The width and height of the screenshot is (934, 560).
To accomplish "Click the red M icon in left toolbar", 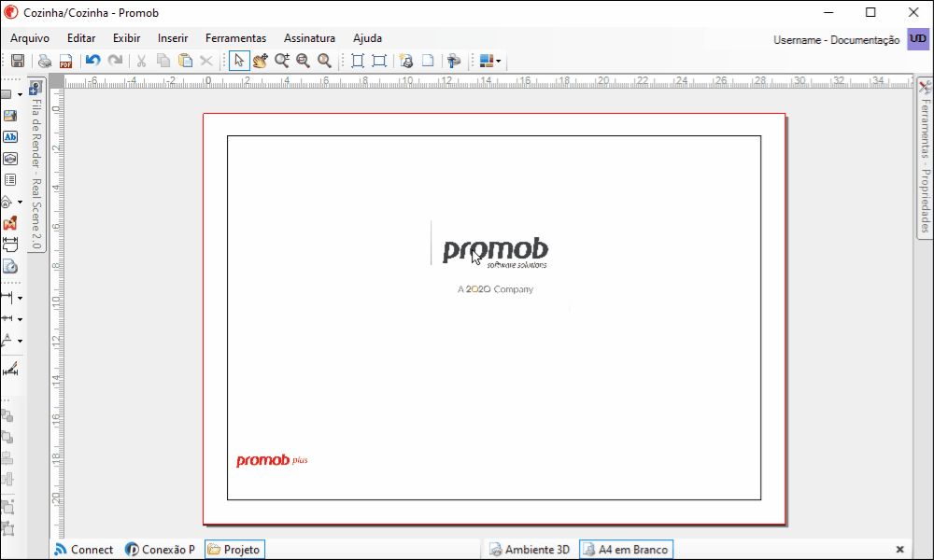I will click(x=10, y=223).
